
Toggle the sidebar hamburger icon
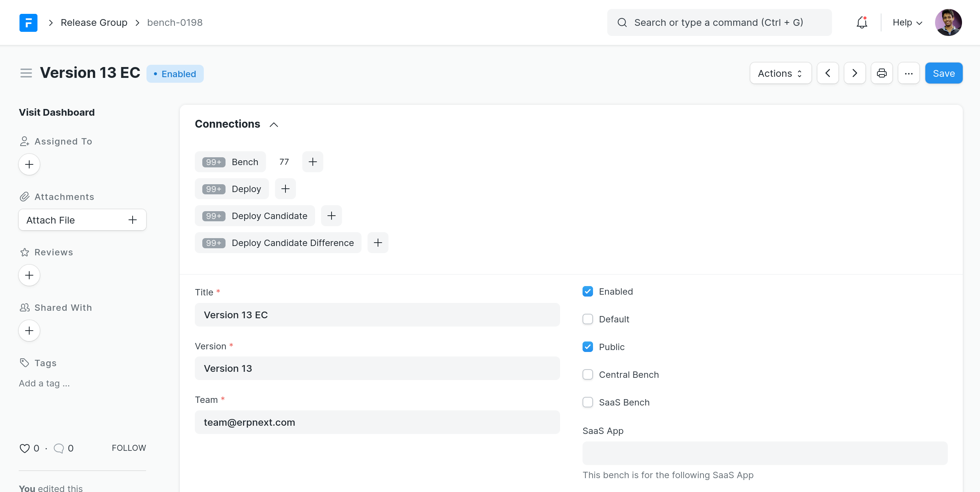point(26,73)
